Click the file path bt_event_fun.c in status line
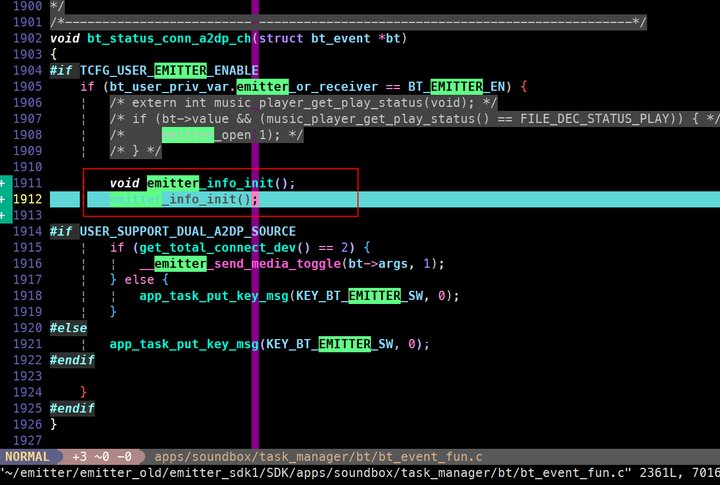The height and width of the screenshot is (485, 720). point(318,457)
